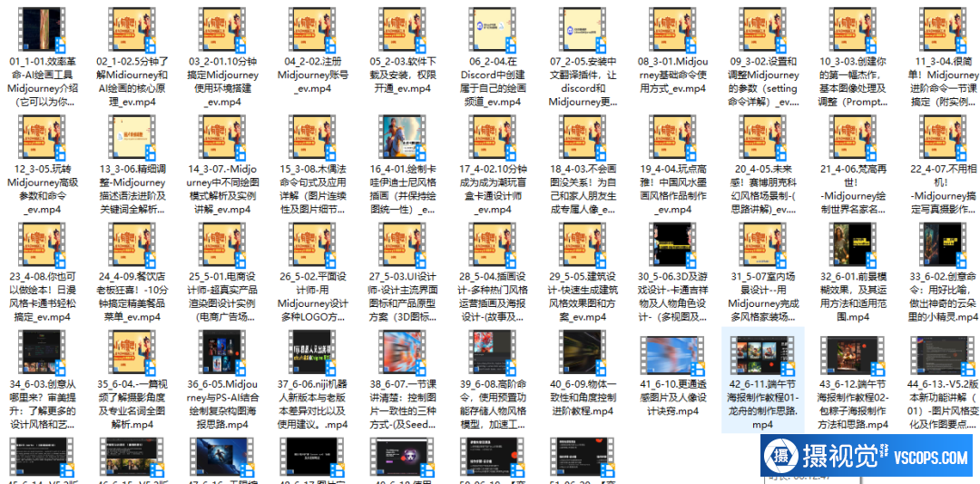
Task: Select the 22_4-07.不用相机 video icon
Action: point(945,135)
